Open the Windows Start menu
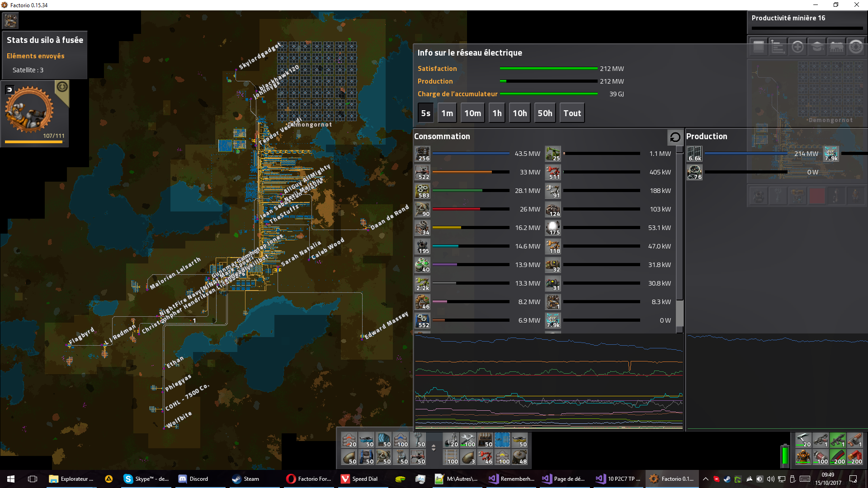The width and height of the screenshot is (868, 488). pyautogui.click(x=11, y=479)
